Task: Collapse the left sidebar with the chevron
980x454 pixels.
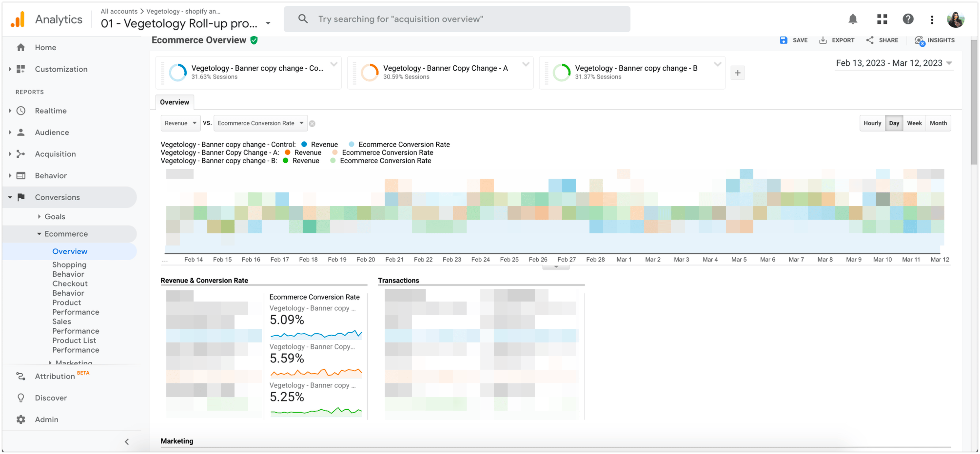Action: (x=127, y=441)
